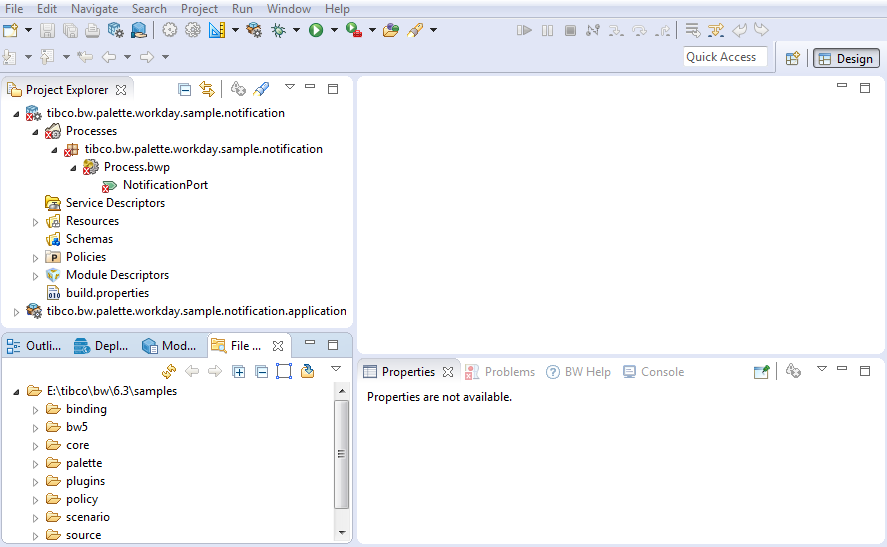887x547 pixels.
Task: Open the File Explorer view menu triangle
Action: point(336,369)
